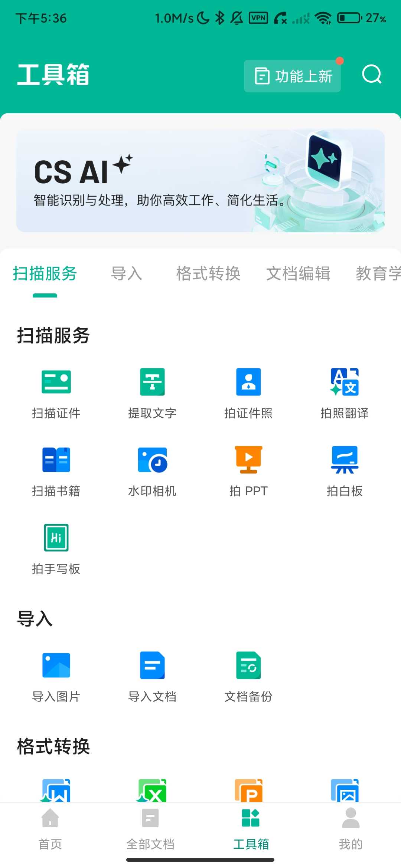Open the 拍手写板 handwriting board tool
This screenshot has height=868, width=401.
pyautogui.click(x=56, y=549)
